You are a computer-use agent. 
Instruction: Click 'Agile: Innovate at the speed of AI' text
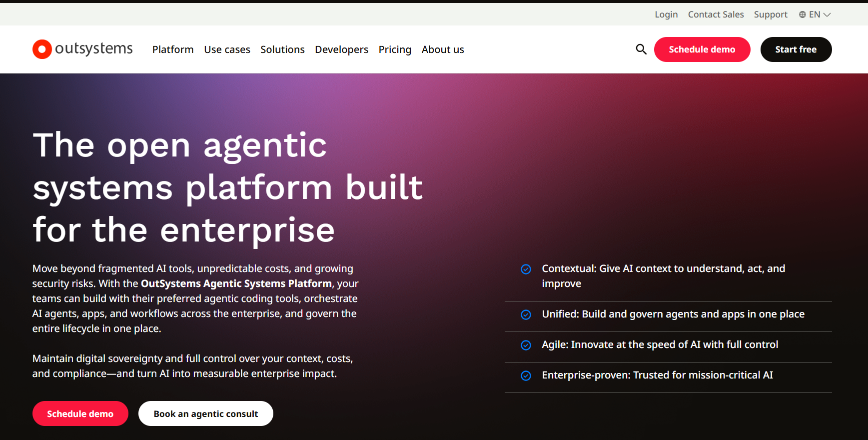pos(660,344)
